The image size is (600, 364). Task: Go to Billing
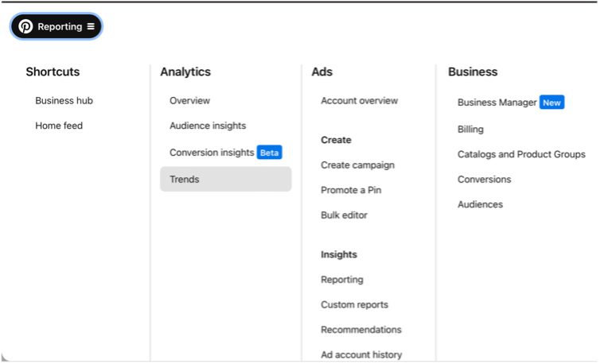pyautogui.click(x=470, y=130)
